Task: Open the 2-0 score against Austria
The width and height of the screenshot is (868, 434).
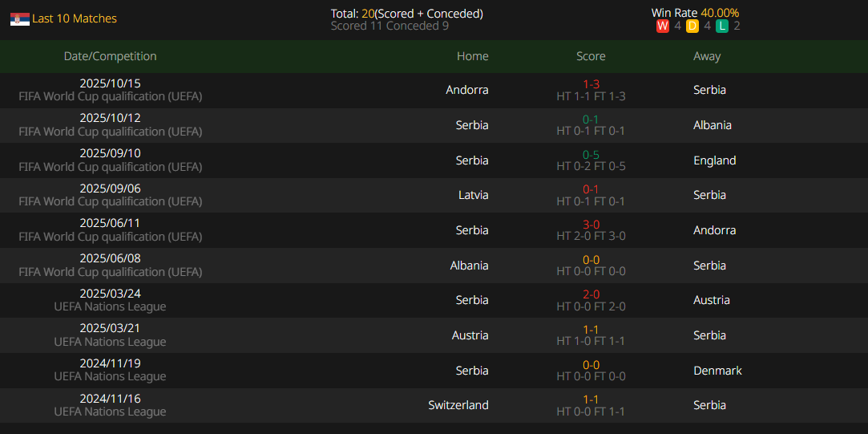Action: pyautogui.click(x=591, y=294)
